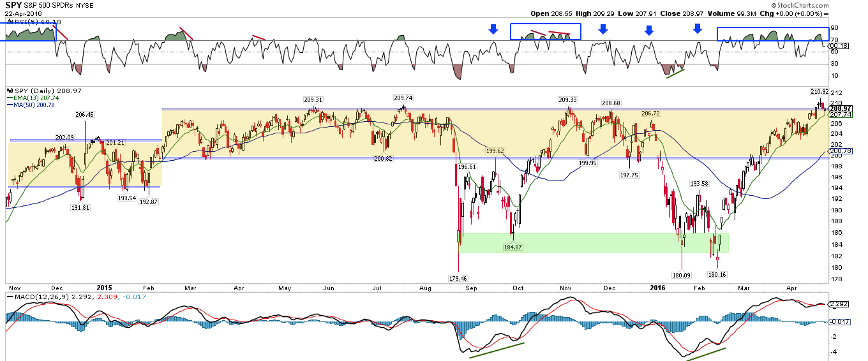Click the 'Jul' month label on time axis
The image size is (868, 361).
[x=378, y=288]
